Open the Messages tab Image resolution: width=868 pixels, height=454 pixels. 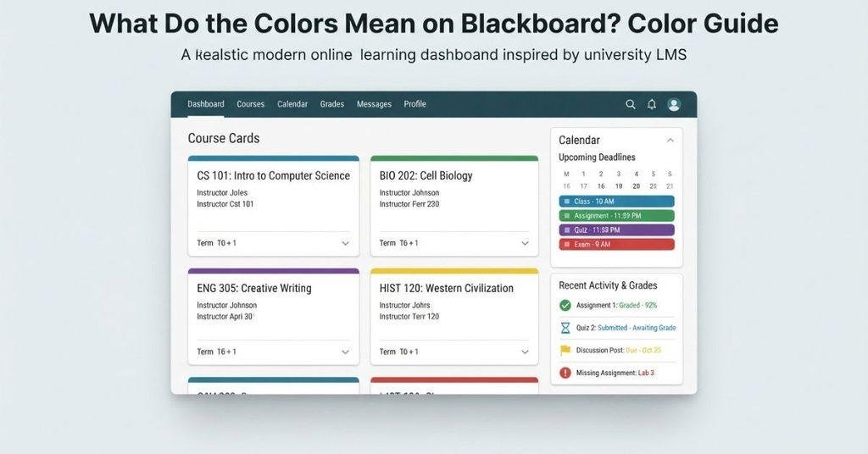pos(374,104)
